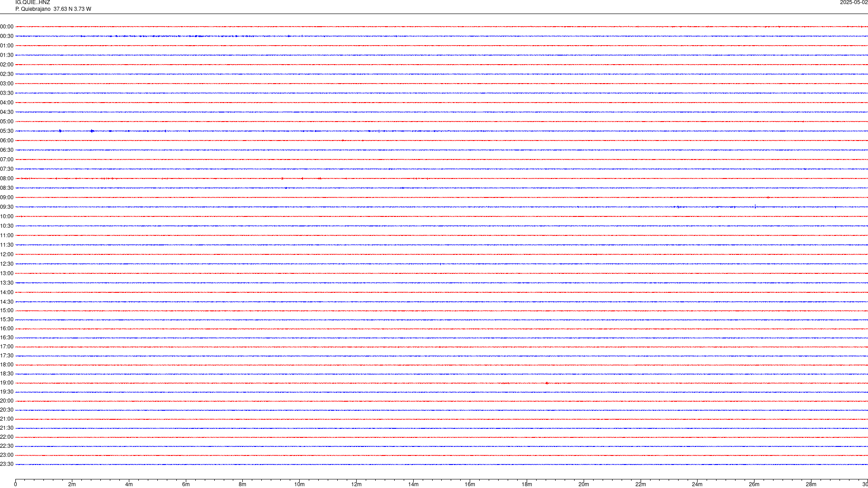Select the 18:30 time row label
Viewport: 868px width, 488px height.
[7, 374]
